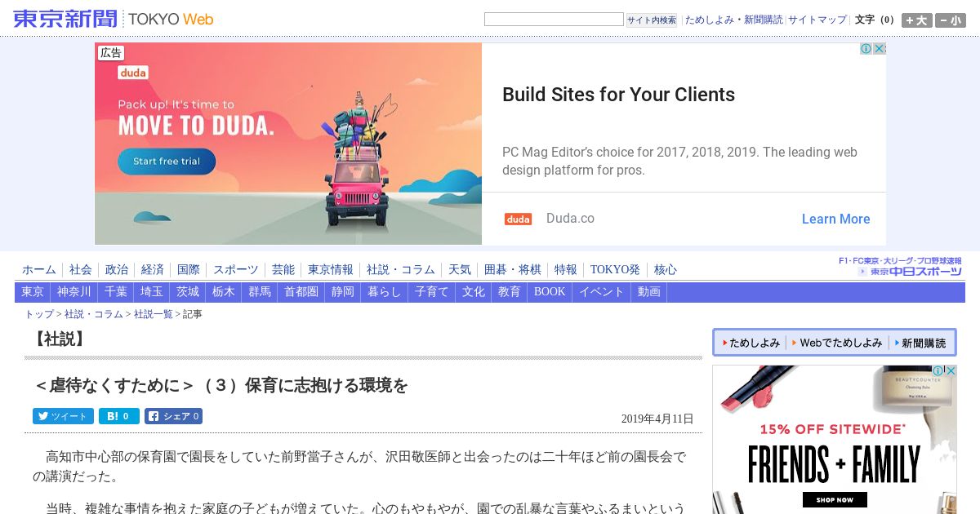
Task: Go to the ホーム menu item
Action: click(x=39, y=270)
